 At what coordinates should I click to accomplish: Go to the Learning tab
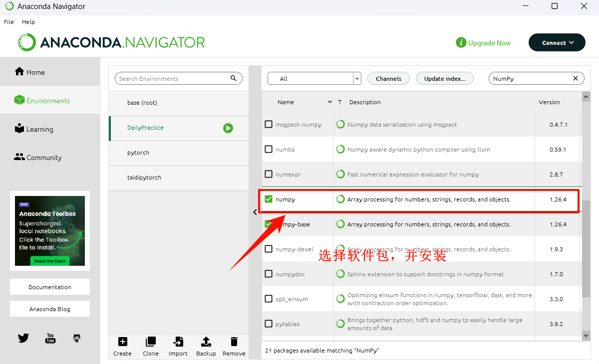pos(50,129)
